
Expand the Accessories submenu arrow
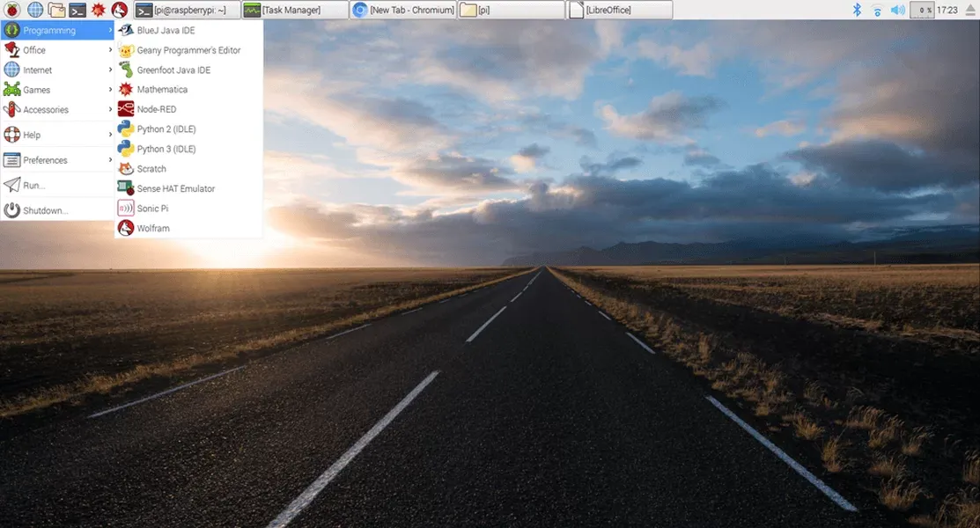click(110, 109)
